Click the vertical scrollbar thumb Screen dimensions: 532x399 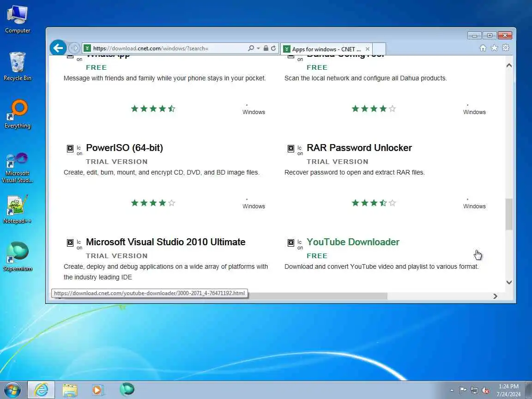(509, 214)
